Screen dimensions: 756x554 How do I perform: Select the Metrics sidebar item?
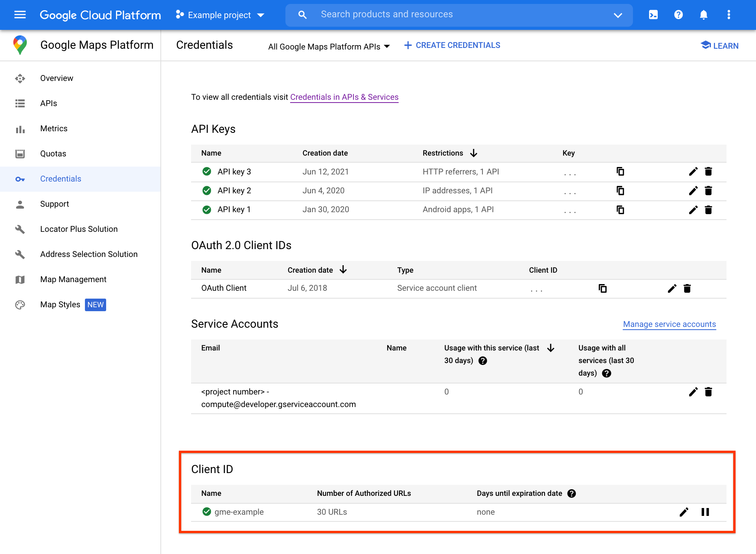coord(53,128)
